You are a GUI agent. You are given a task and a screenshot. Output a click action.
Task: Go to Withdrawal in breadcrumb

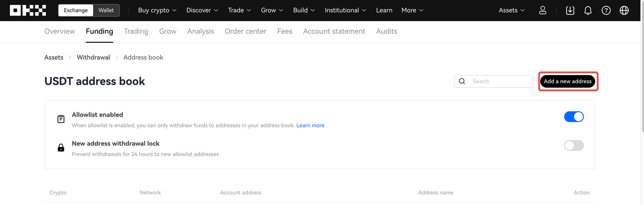(93, 57)
